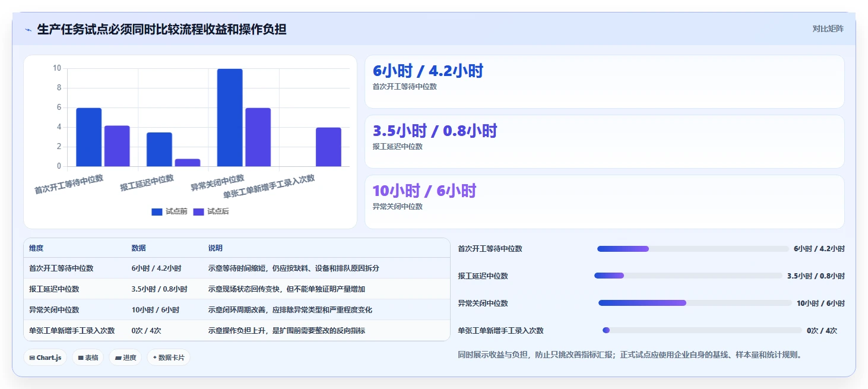868x389 pixels.
Task: Select the 表格 chip
Action: 88,358
